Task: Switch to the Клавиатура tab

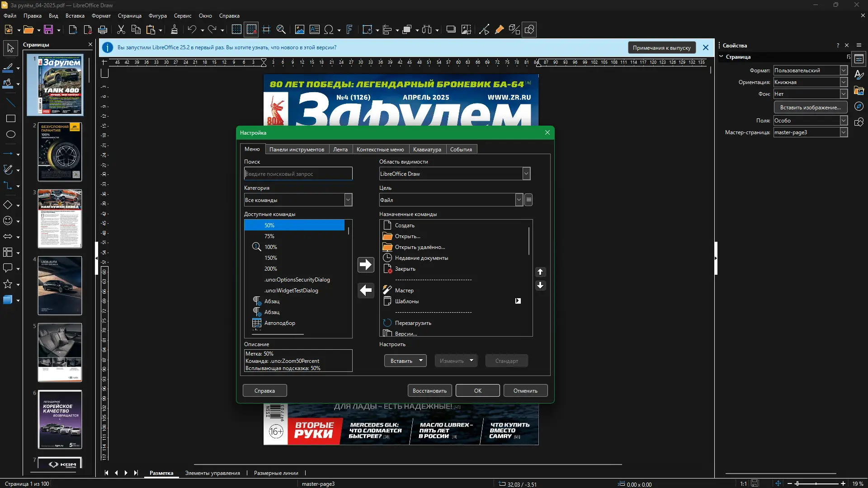Action: (x=427, y=150)
